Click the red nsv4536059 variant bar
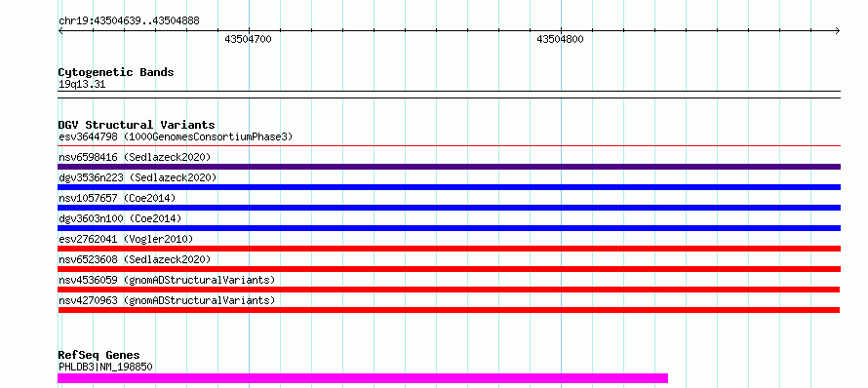The width and height of the screenshot is (868, 388). 449,290
